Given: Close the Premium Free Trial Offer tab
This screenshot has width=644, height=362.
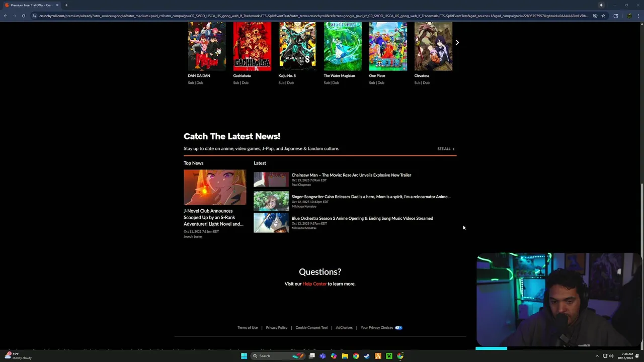Looking at the screenshot, I should click(x=57, y=5).
